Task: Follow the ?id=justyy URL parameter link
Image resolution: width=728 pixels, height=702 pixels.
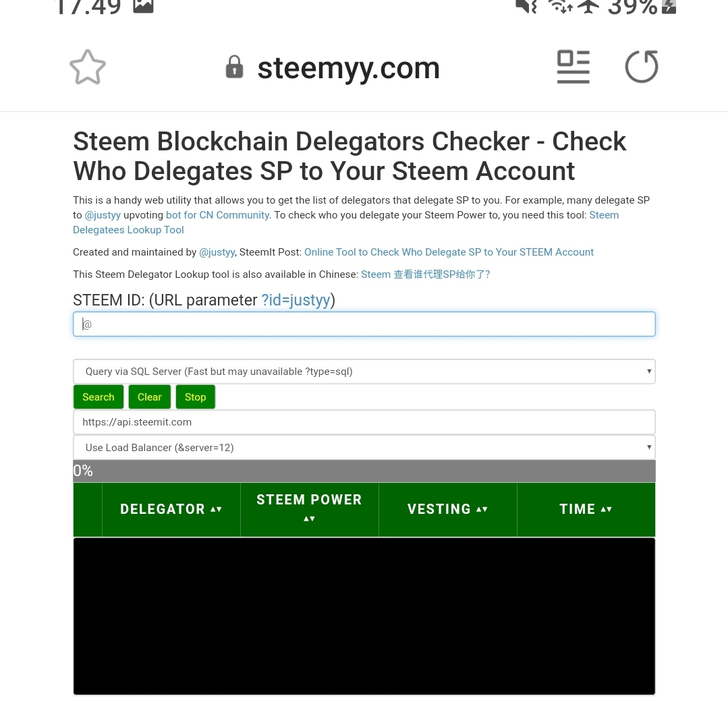Action: pyautogui.click(x=296, y=300)
